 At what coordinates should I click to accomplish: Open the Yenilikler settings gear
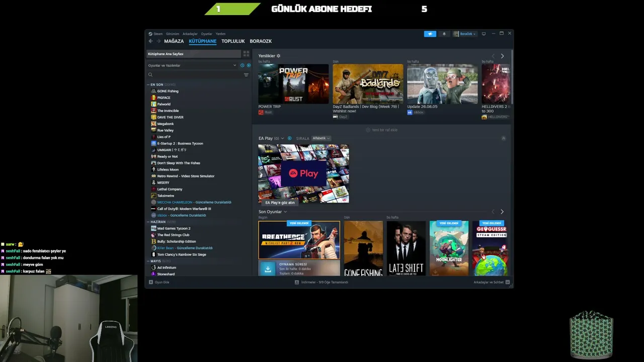[279, 56]
